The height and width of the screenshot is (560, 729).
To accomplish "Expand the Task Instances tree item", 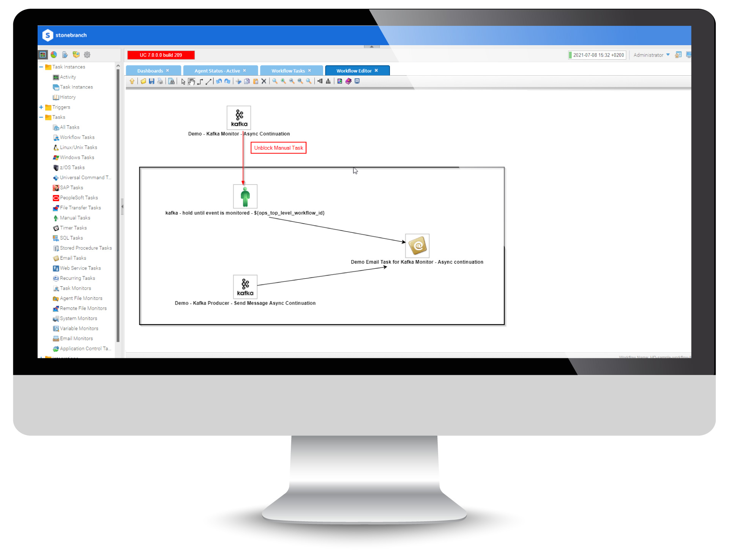I will click(x=41, y=66).
